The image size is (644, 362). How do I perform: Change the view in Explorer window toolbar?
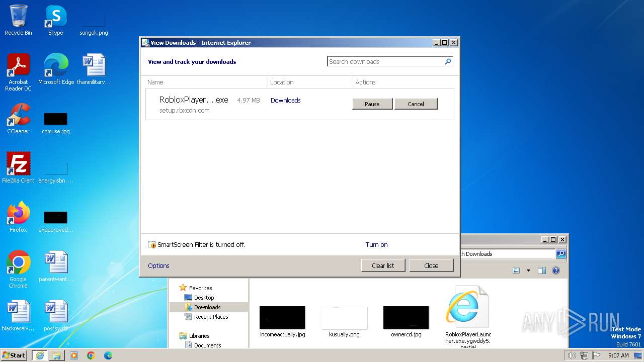click(516, 270)
